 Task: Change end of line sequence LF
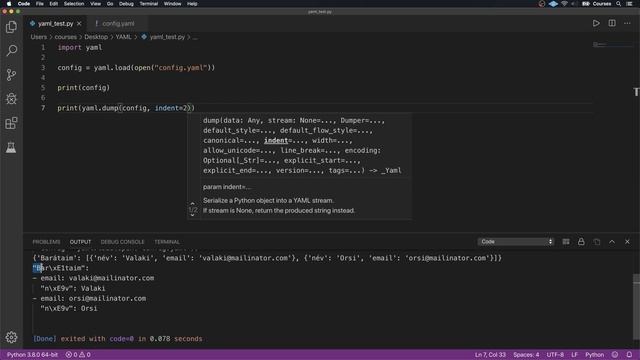pos(574,355)
